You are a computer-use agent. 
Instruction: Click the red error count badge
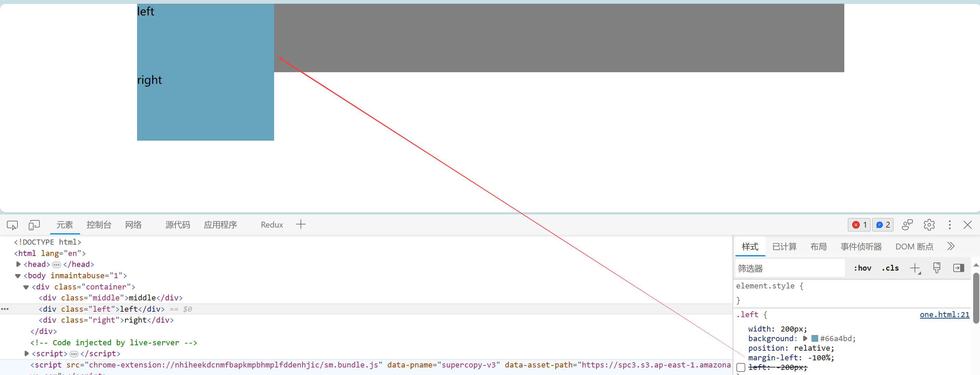859,224
